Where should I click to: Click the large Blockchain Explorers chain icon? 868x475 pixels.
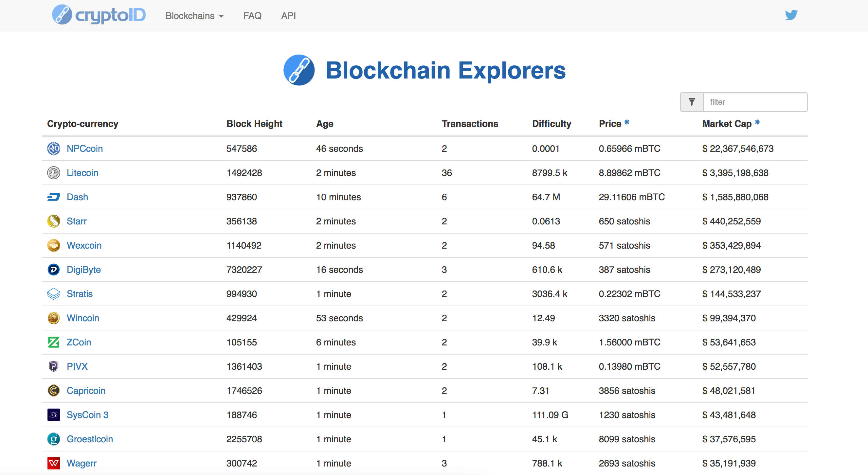(299, 70)
